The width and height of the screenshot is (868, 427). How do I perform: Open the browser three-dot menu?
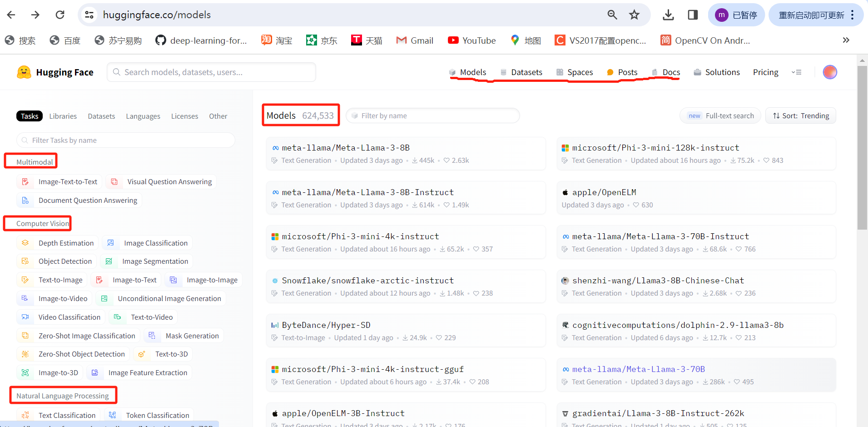tap(853, 15)
